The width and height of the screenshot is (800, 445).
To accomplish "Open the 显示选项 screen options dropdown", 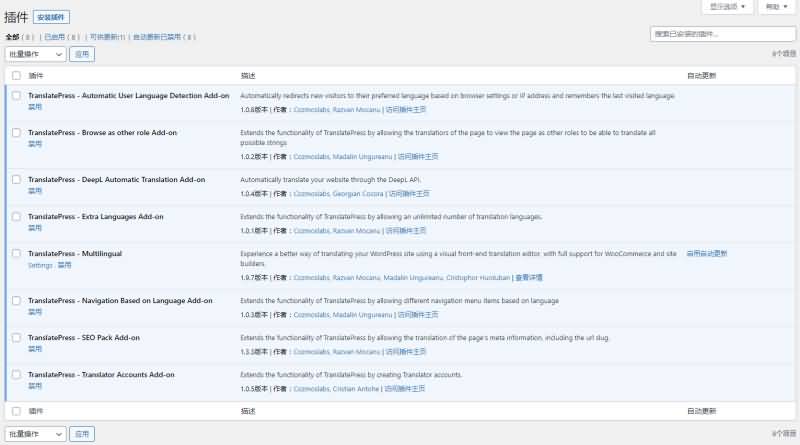I will point(728,7).
